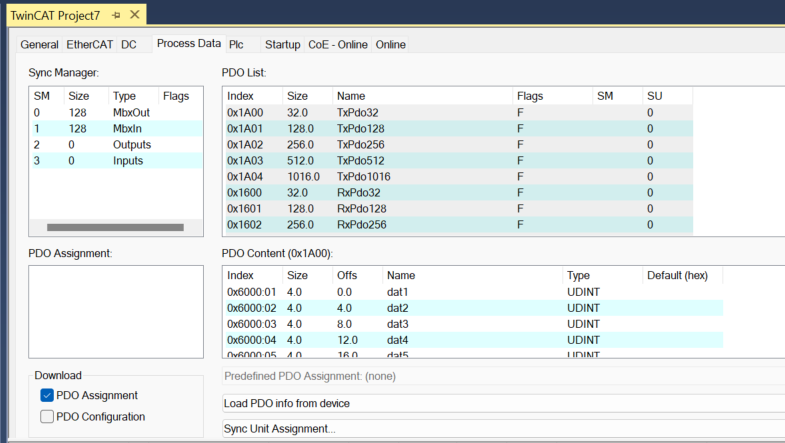The height and width of the screenshot is (443, 785).
Task: Click the PDO List Index column header
Action: pos(254,96)
